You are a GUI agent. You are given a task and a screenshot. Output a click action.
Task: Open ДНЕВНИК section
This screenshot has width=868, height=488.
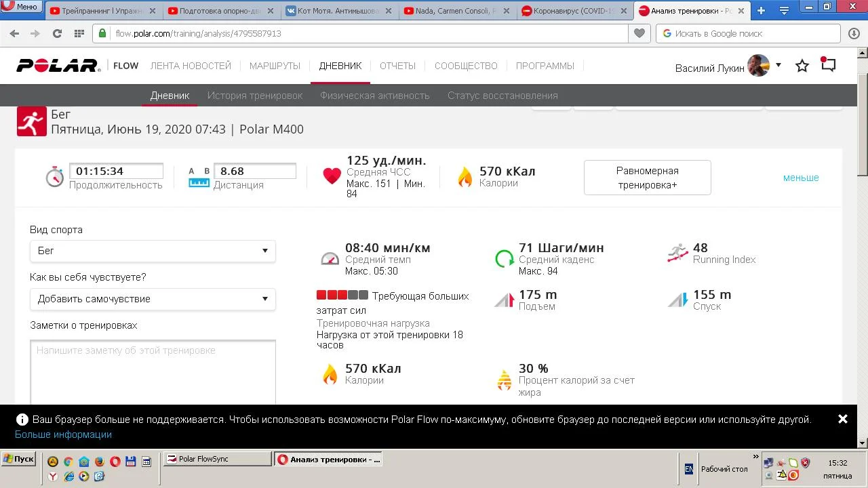[x=340, y=66]
